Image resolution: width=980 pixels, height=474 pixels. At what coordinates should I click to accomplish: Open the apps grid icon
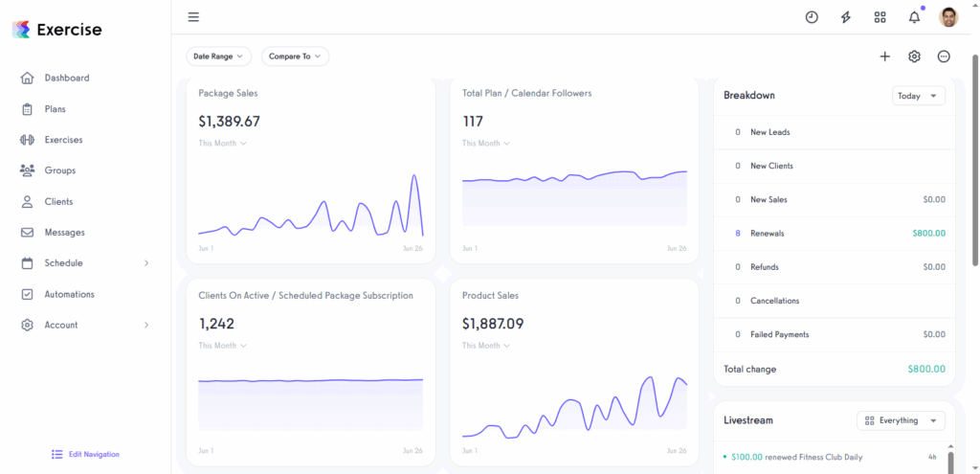coord(880,17)
